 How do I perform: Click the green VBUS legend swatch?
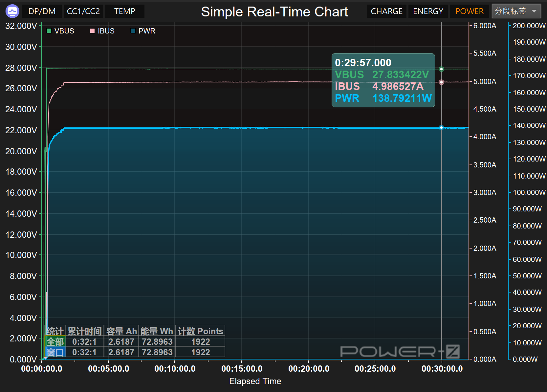pos(49,31)
